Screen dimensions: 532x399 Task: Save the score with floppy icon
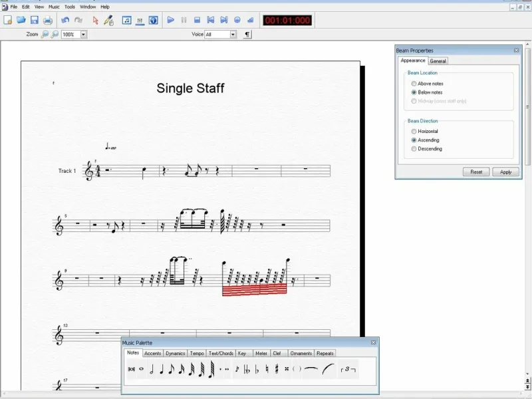coord(35,21)
